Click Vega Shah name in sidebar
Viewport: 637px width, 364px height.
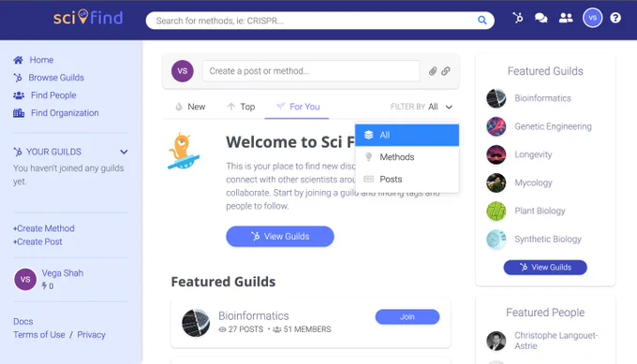(x=63, y=273)
